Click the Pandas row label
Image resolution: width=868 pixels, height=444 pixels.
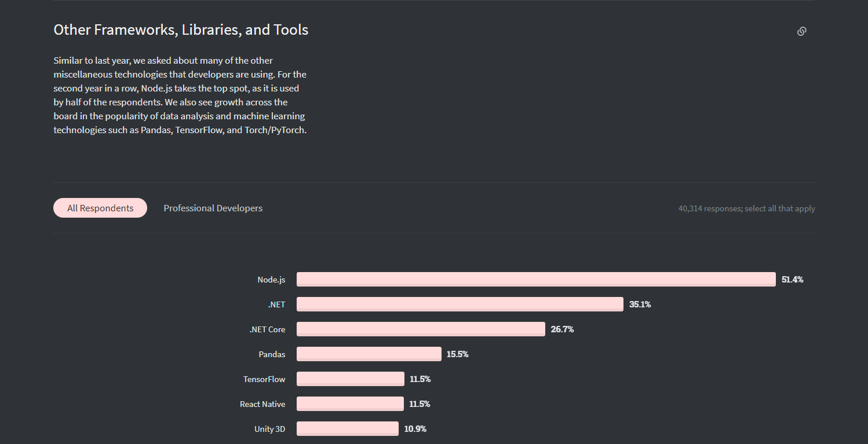tap(272, 354)
